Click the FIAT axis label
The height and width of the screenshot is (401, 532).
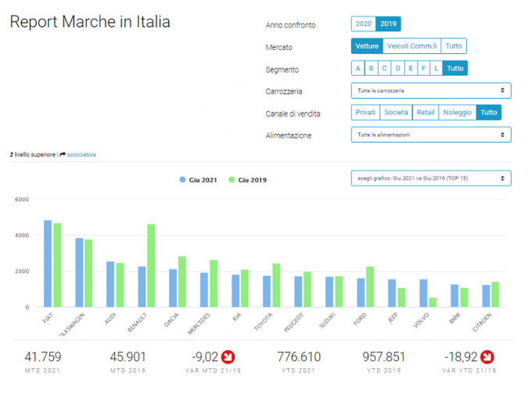48,318
